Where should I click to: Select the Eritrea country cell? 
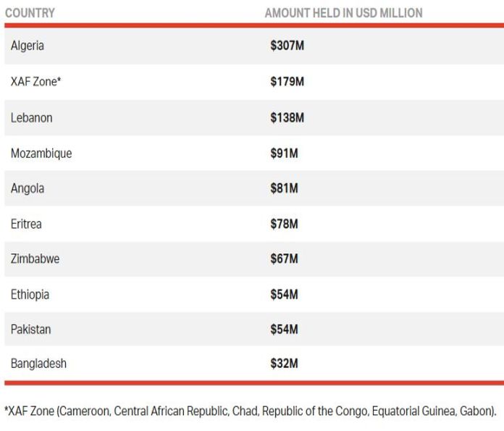(26, 224)
